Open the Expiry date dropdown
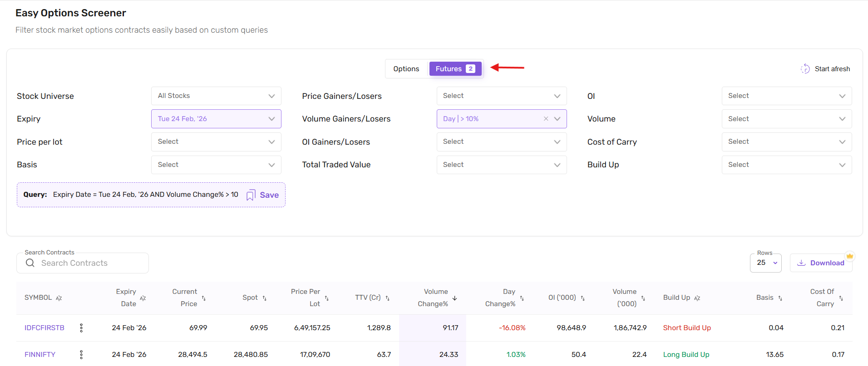 [x=216, y=119]
